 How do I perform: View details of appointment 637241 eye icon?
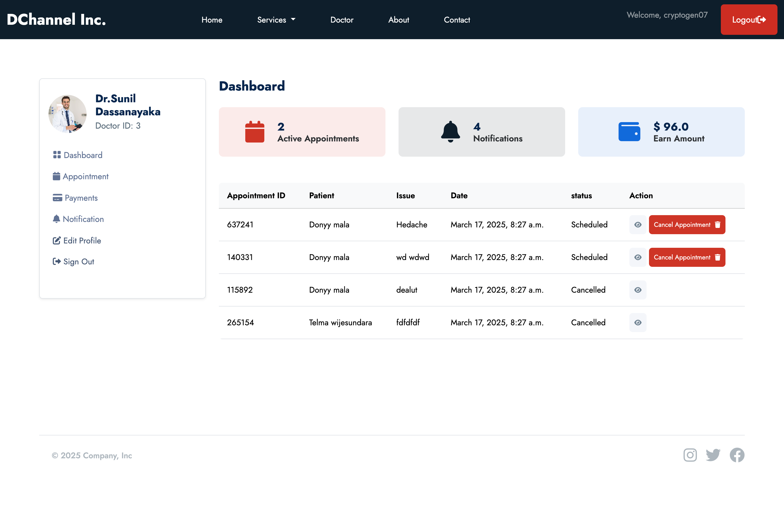(x=638, y=225)
